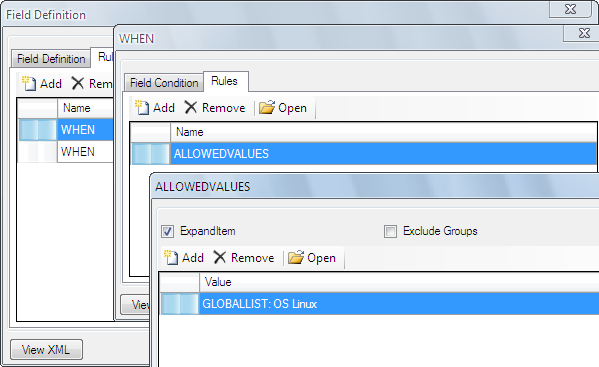Click Open folder icon in ALLOWEDVALUES window
The image size is (599, 367).
296,258
